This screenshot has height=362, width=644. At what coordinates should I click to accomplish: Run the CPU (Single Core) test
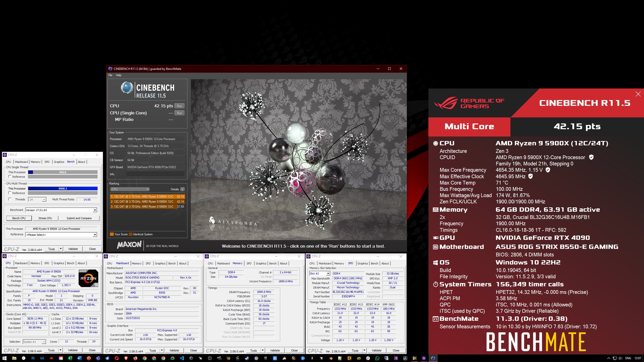tap(179, 113)
